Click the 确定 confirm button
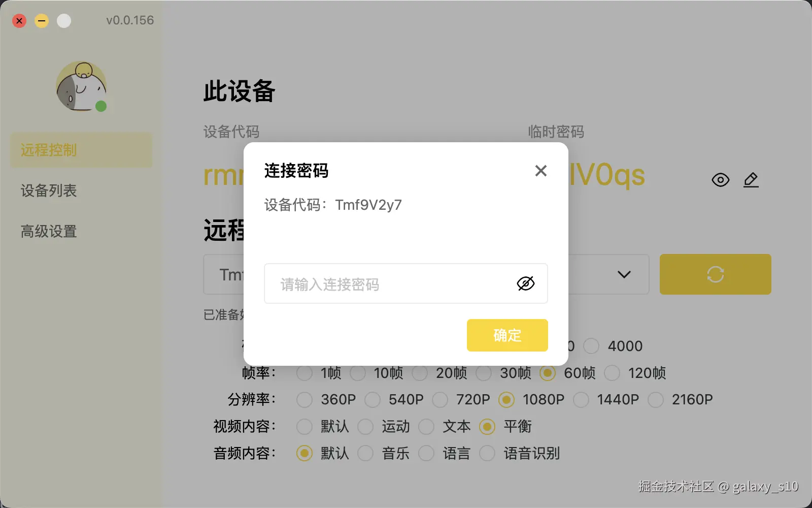Viewport: 812px width, 508px height. point(507,335)
